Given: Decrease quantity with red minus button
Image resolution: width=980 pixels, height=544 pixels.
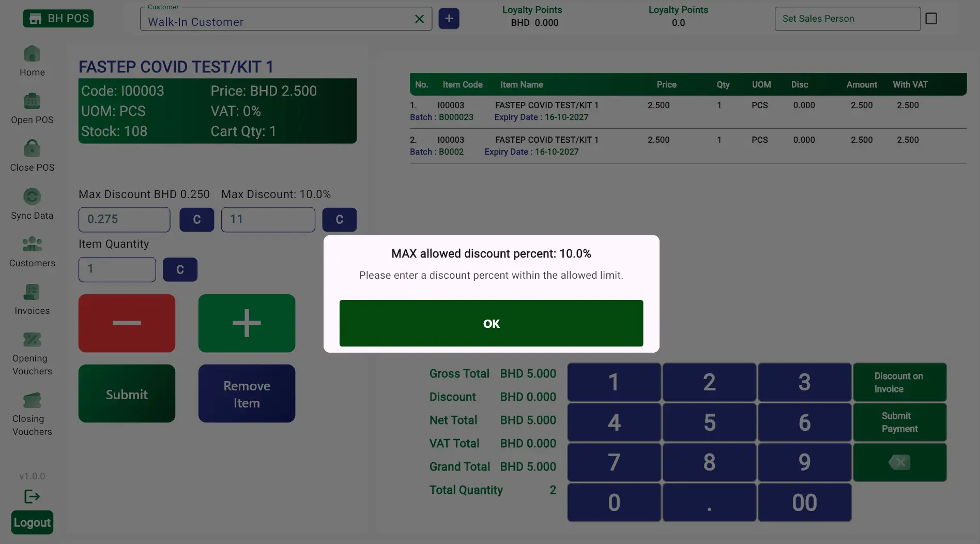Looking at the screenshot, I should 127,323.
